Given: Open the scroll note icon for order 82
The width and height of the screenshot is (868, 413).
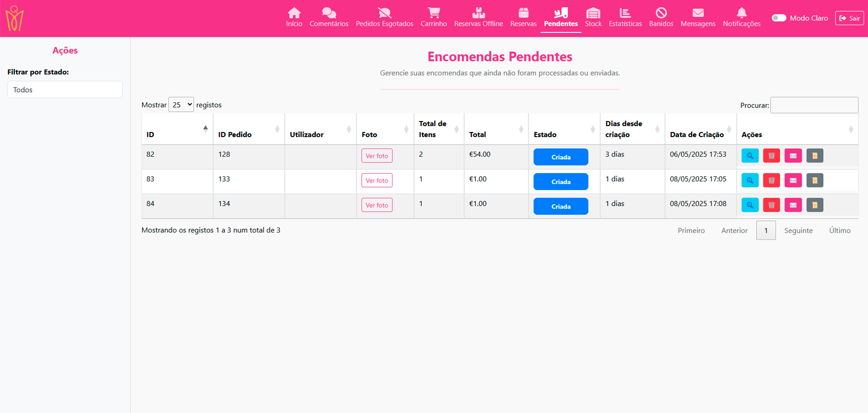Looking at the screenshot, I should pyautogui.click(x=814, y=156).
